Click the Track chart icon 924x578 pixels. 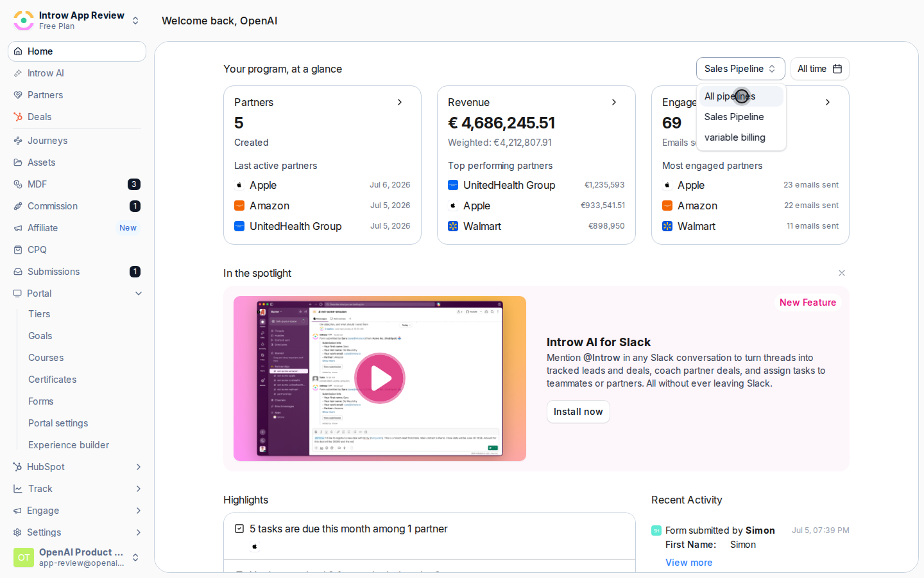[18, 489]
